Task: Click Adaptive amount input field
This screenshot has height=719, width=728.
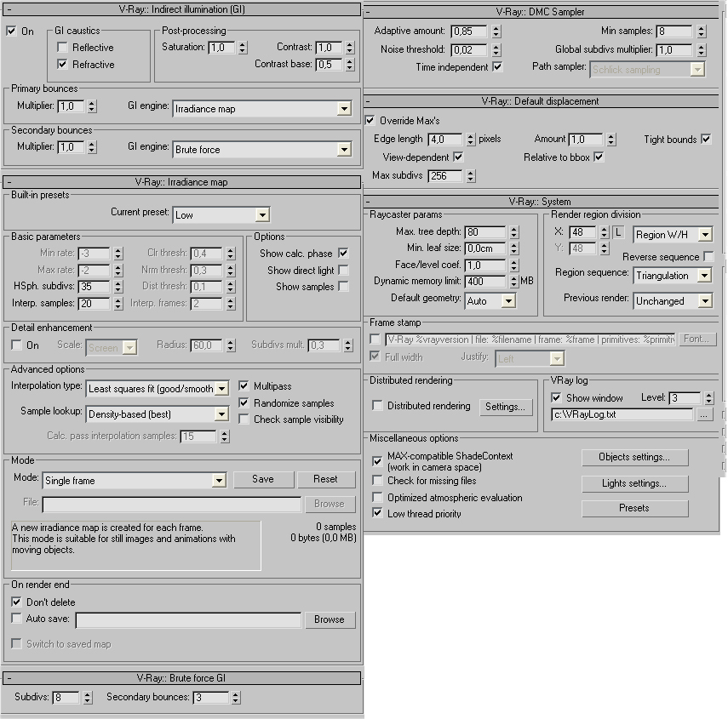Action: pyautogui.click(x=469, y=31)
